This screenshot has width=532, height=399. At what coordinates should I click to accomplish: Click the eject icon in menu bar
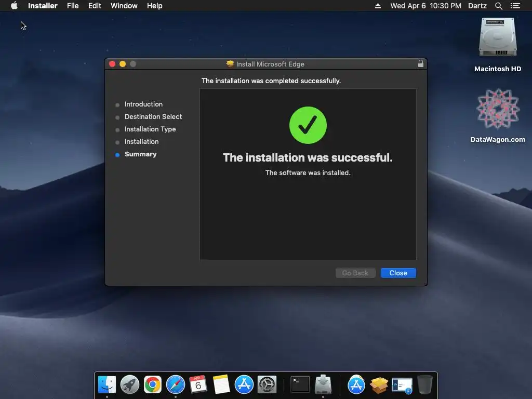(378, 6)
